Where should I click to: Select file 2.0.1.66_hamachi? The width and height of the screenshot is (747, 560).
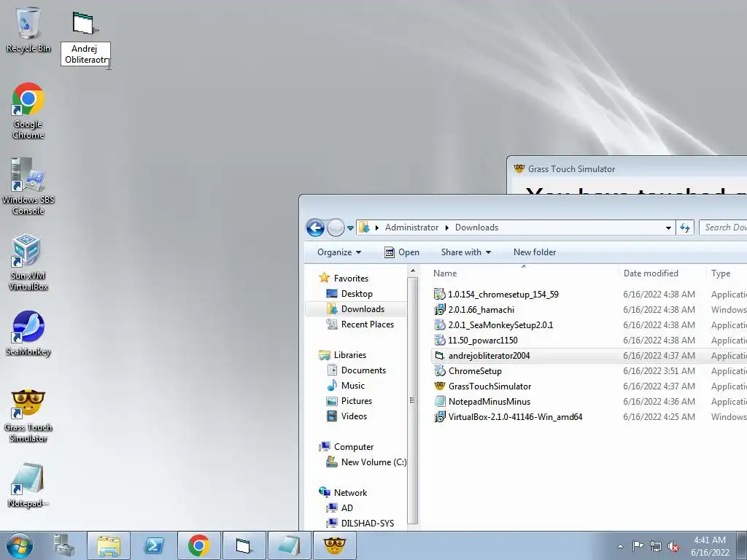tap(481, 309)
